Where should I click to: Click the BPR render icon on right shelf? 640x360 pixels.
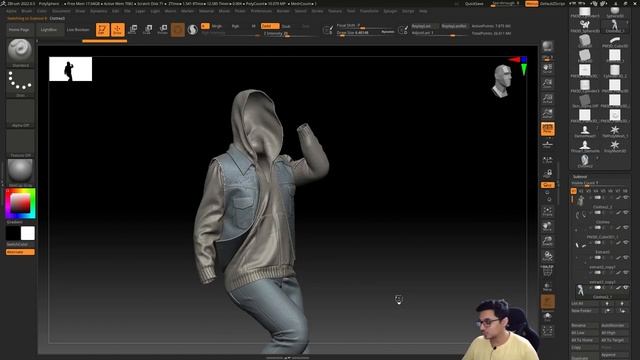(x=547, y=46)
